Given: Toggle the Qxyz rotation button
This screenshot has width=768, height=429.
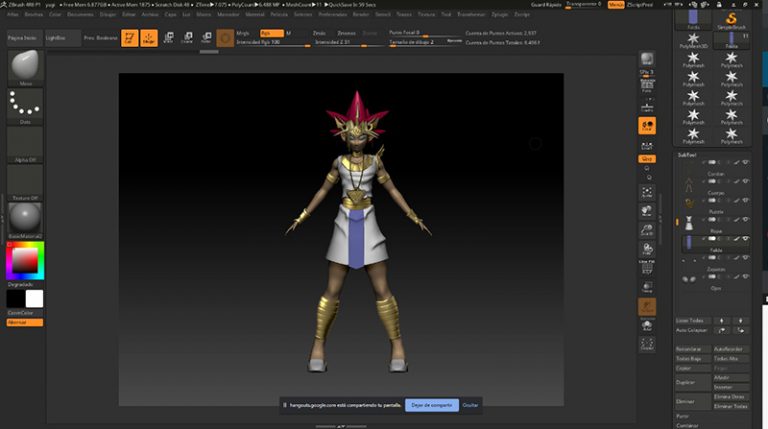Looking at the screenshot, I should 647,159.
